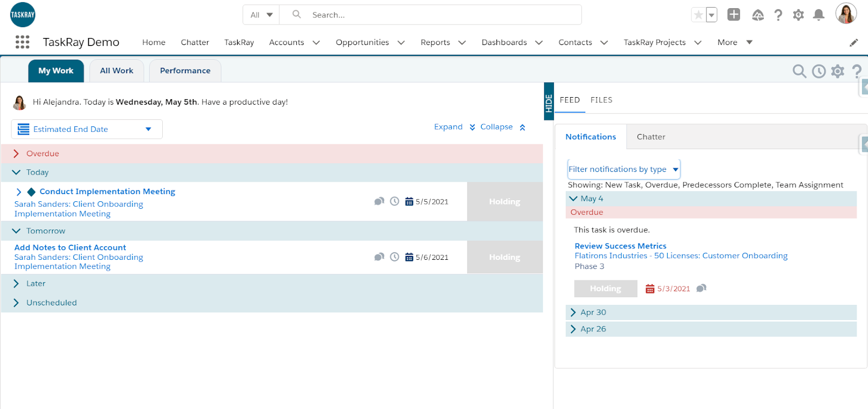
Task: Open chatter icon for Conduct Implementation Meeting
Action: tap(379, 201)
